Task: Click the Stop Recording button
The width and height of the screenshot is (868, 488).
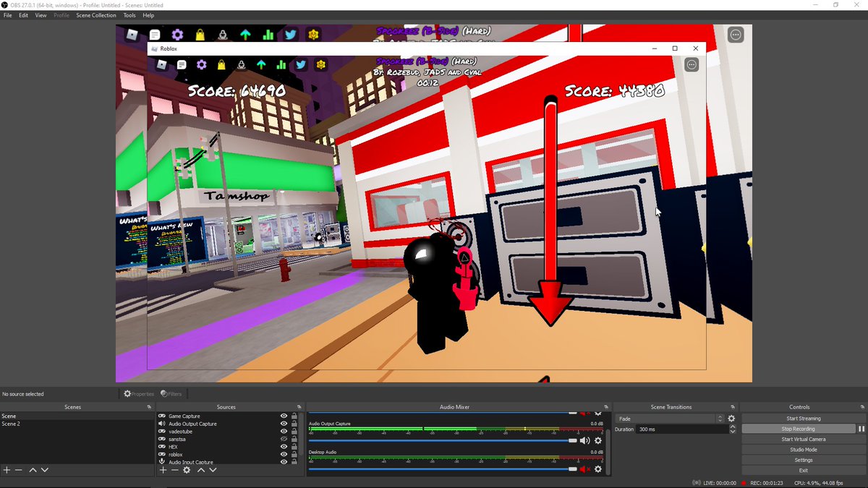Action: point(799,429)
